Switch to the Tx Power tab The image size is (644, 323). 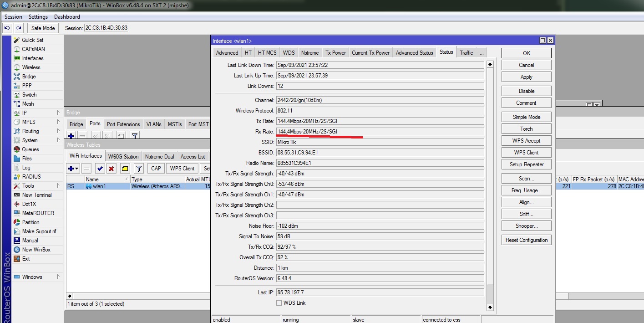(x=335, y=53)
